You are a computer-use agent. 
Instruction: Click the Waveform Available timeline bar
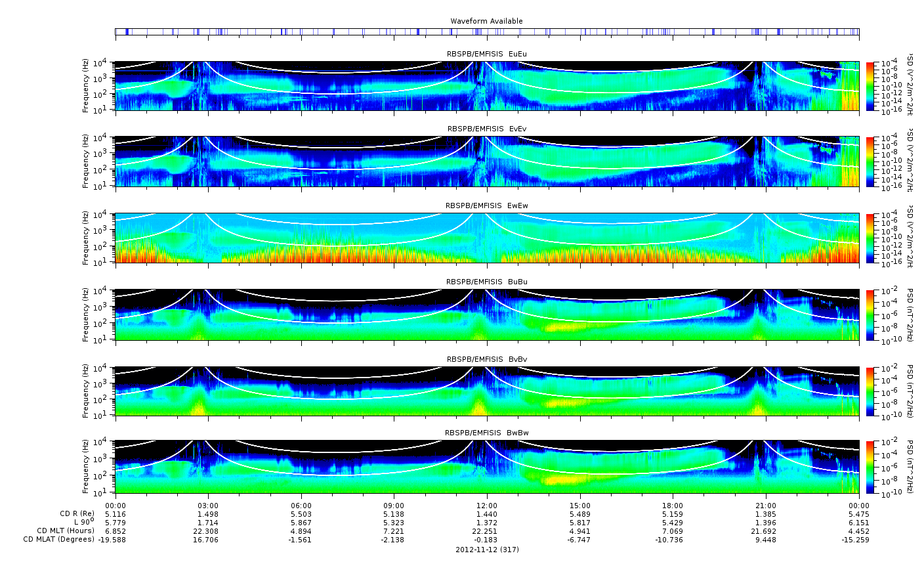coord(487,32)
